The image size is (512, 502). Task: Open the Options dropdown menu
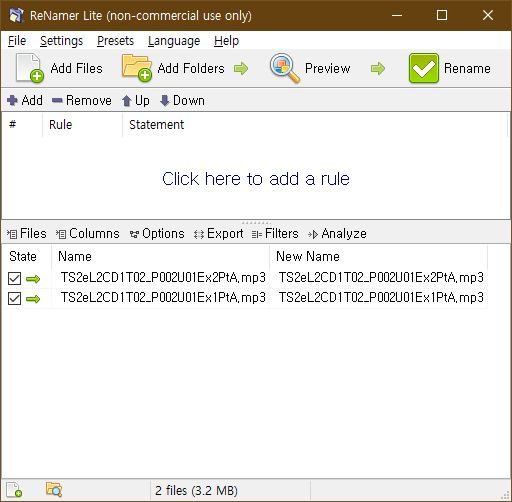click(157, 234)
